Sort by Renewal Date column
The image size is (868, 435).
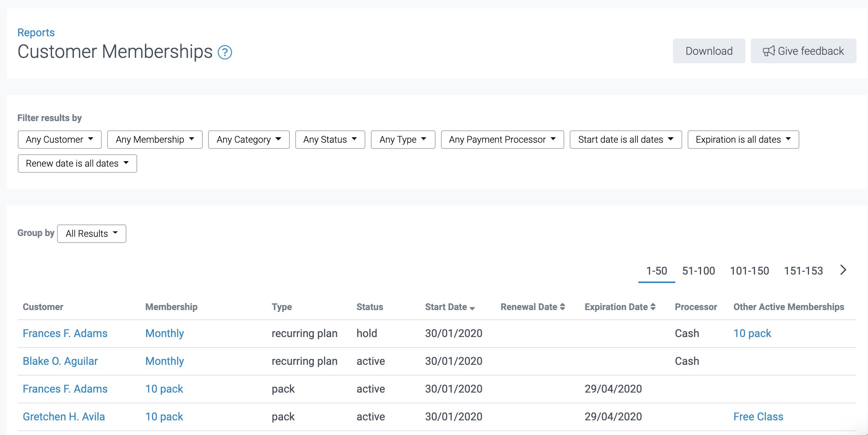point(533,307)
